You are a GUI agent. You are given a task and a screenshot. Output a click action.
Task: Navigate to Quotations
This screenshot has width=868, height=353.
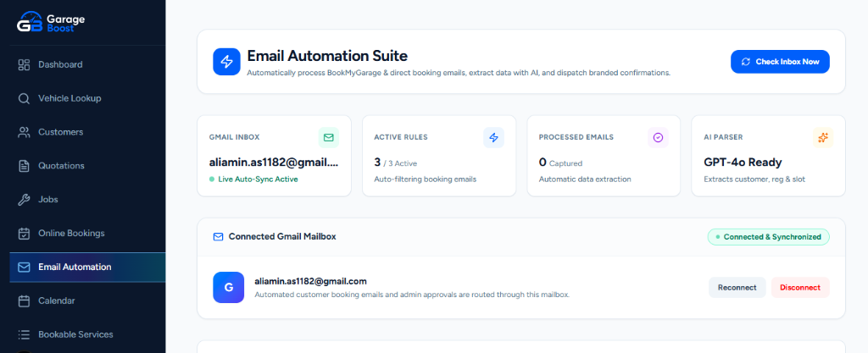click(x=87, y=166)
